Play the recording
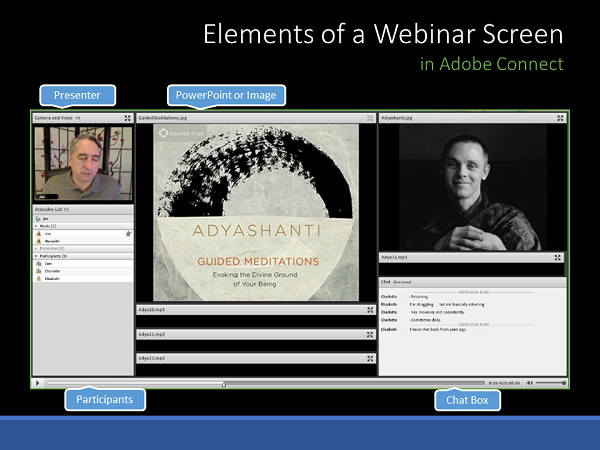 (x=38, y=383)
